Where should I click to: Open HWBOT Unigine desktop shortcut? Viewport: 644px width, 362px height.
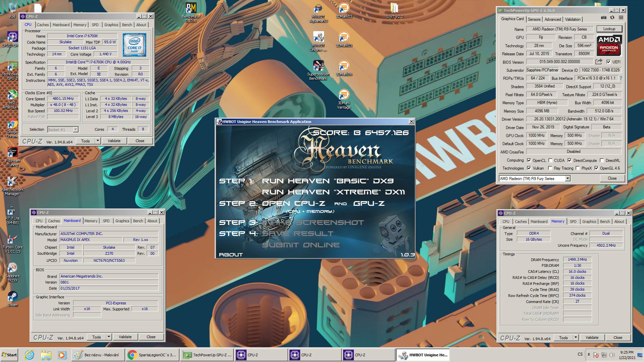pos(318,41)
